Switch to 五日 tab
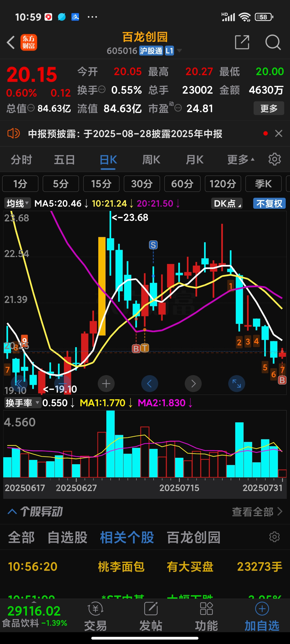Image resolution: width=290 pixels, height=644 pixels. coord(64,160)
